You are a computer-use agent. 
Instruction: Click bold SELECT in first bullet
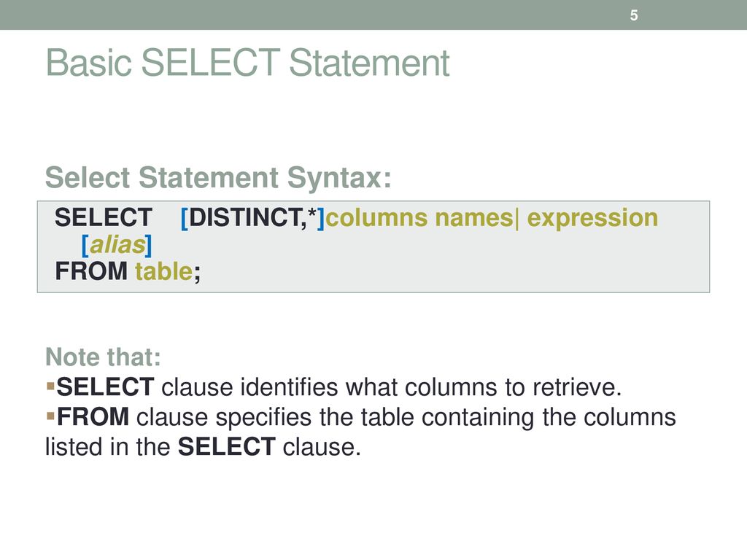[105, 386]
